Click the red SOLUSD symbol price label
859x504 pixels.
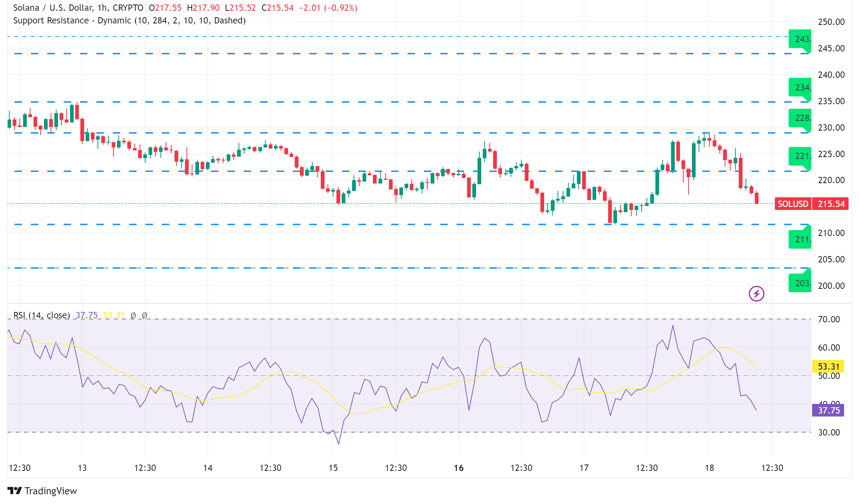[793, 204]
